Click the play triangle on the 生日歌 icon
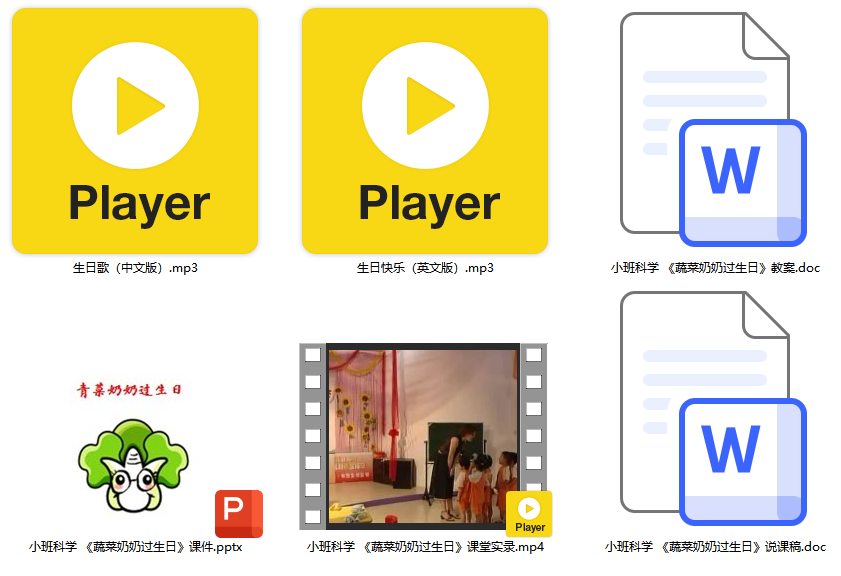The image size is (841, 576). (x=138, y=106)
